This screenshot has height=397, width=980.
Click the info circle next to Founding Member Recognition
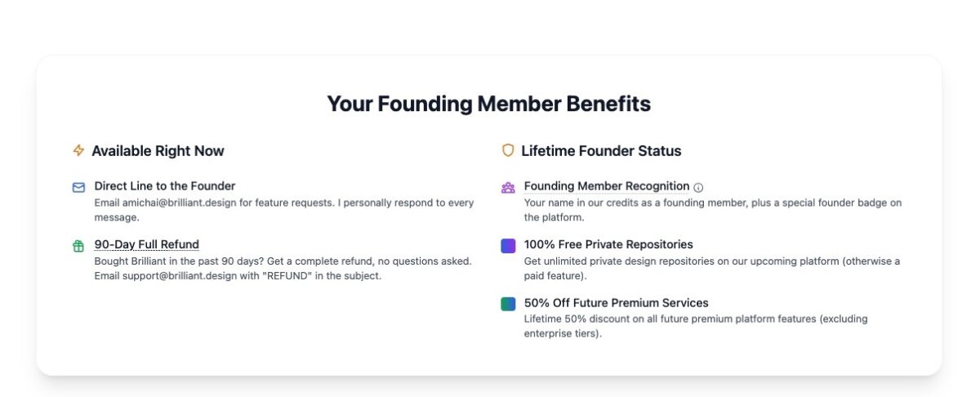(698, 187)
